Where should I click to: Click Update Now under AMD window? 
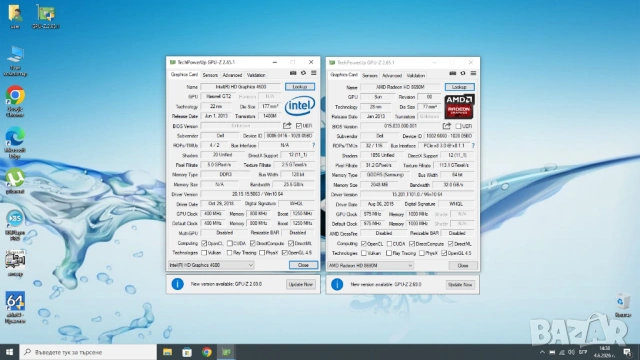[460, 284]
